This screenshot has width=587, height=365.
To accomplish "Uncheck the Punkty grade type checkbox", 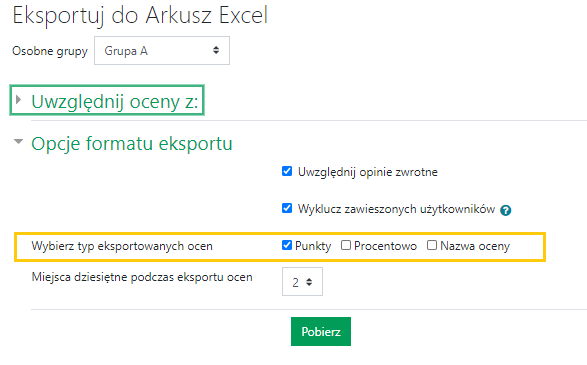I will pos(287,245).
